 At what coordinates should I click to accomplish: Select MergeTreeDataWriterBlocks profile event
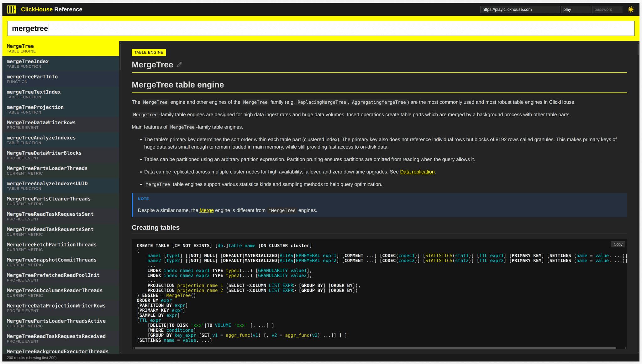(x=61, y=155)
